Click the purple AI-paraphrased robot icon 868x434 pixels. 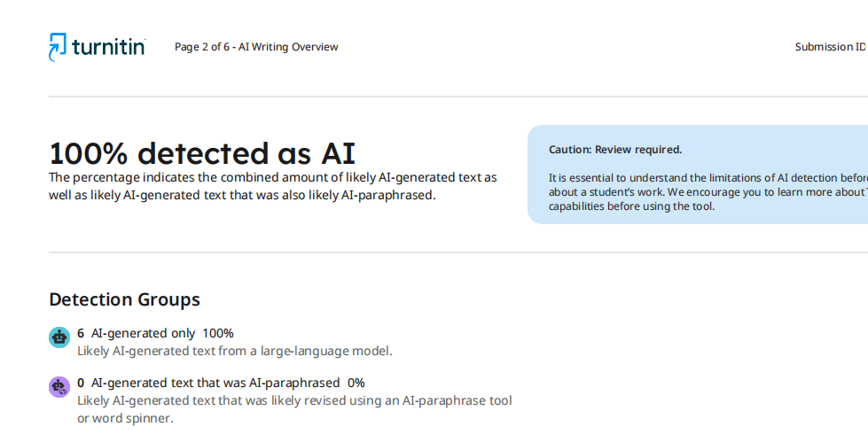point(59,386)
